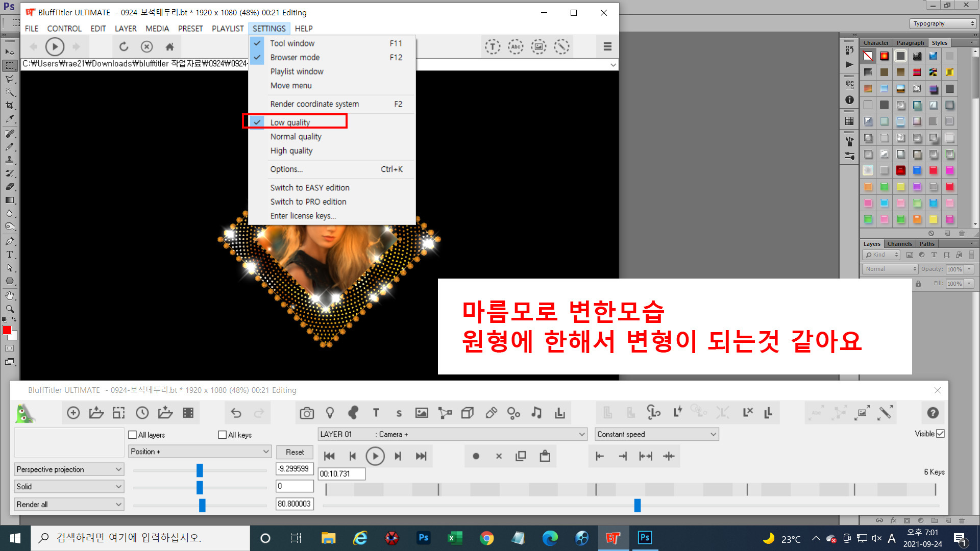980x551 pixels.
Task: Open the LAYER 01 Camera layer dropdown
Action: (452, 434)
